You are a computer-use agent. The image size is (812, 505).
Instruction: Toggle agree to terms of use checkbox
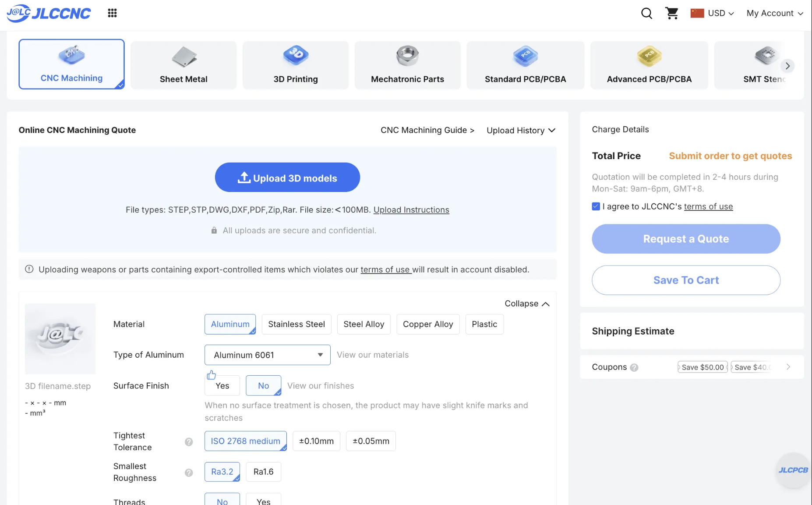point(596,206)
